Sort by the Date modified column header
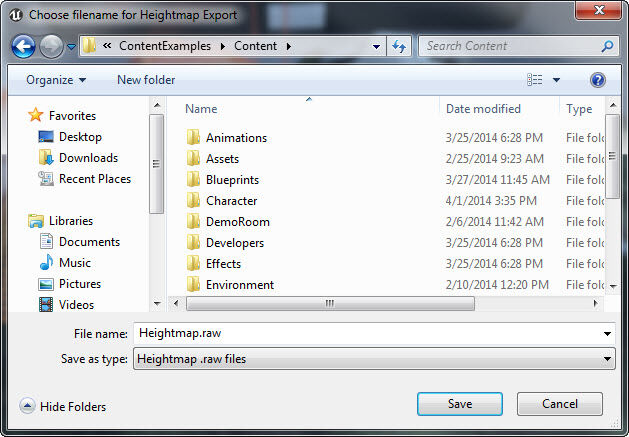629x437 pixels. [483, 109]
